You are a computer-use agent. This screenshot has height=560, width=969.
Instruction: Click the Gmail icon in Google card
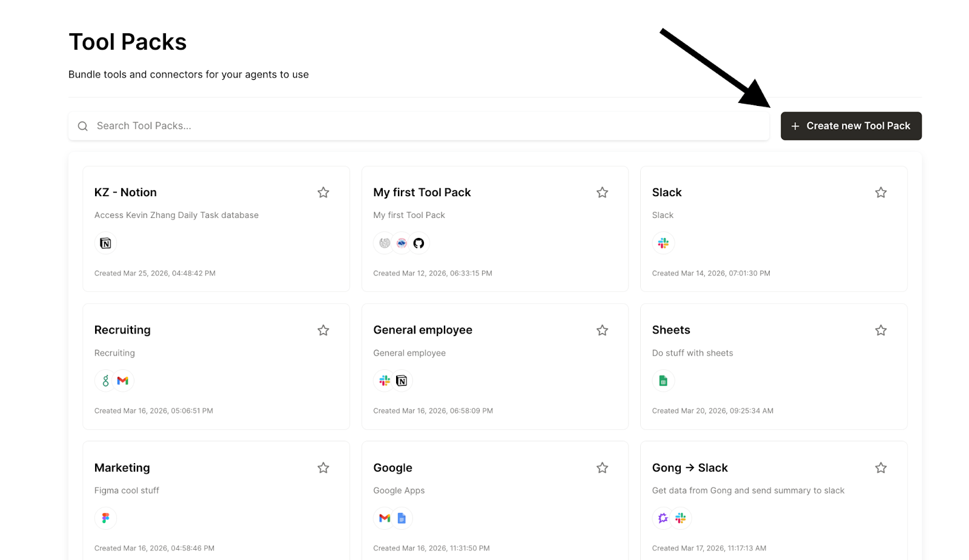coord(385,518)
